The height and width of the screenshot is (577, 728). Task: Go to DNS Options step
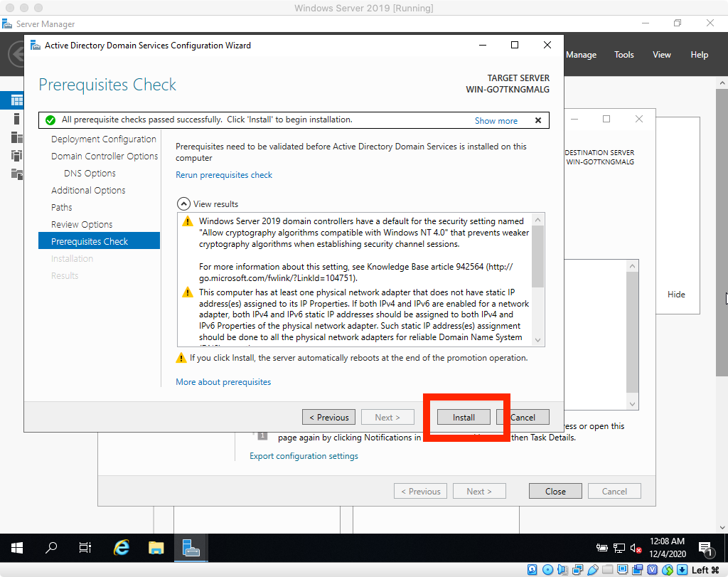click(90, 174)
